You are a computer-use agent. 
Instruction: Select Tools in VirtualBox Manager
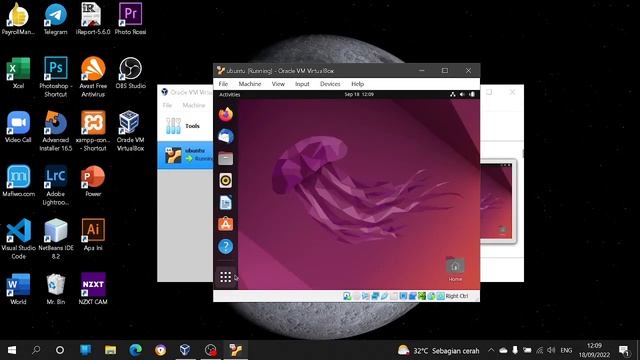[185, 126]
